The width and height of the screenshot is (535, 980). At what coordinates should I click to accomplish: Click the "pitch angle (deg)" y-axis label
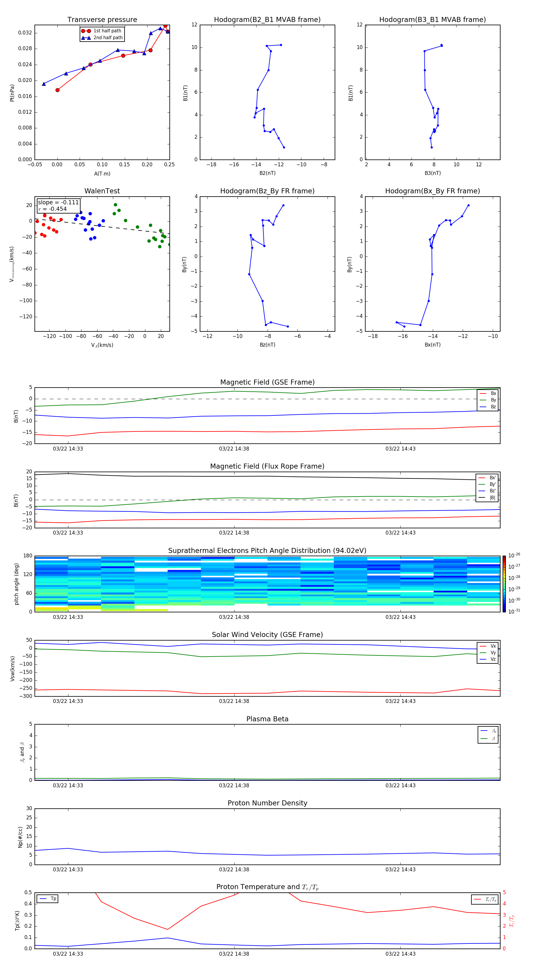16,584
